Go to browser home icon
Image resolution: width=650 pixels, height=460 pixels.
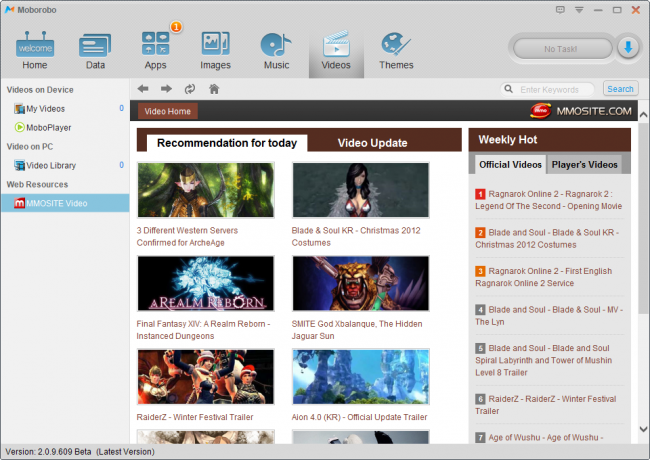coord(214,89)
